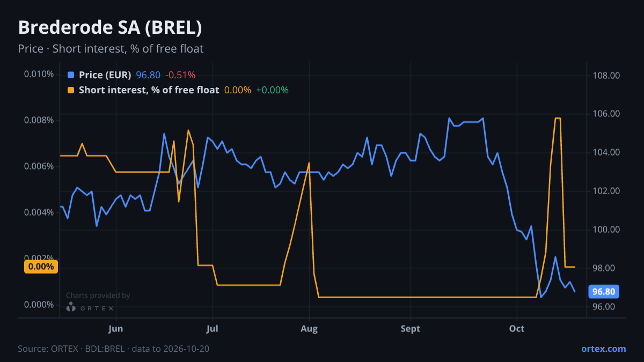Viewport: 644px width, 362px height.
Task: Click the 'Price · Short interest, % of free float' subtitle
Action: (x=111, y=49)
